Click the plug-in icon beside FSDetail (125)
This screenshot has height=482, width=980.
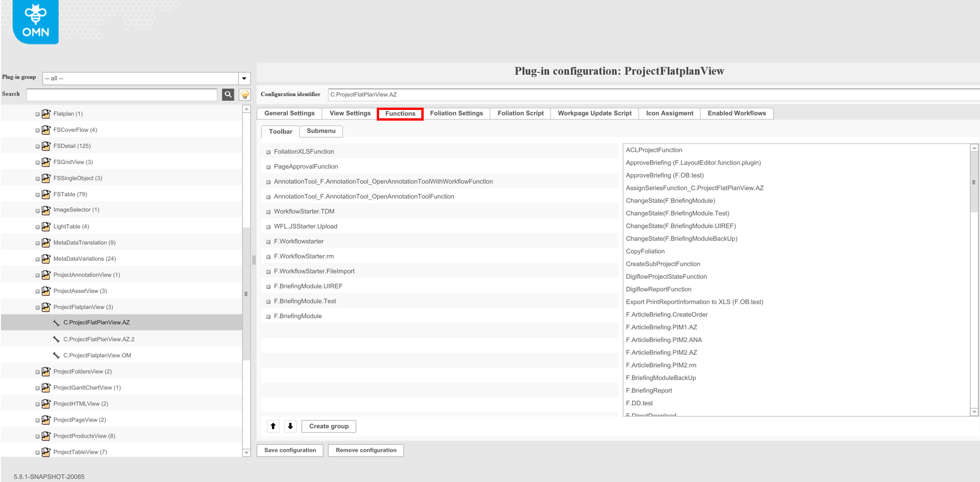pos(46,145)
